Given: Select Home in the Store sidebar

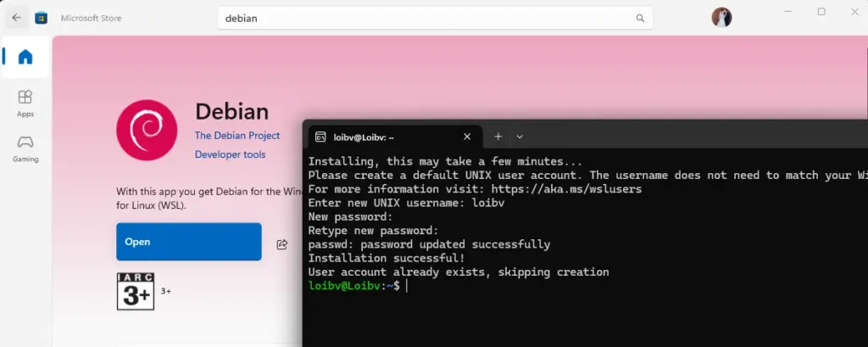Looking at the screenshot, I should 25,58.
